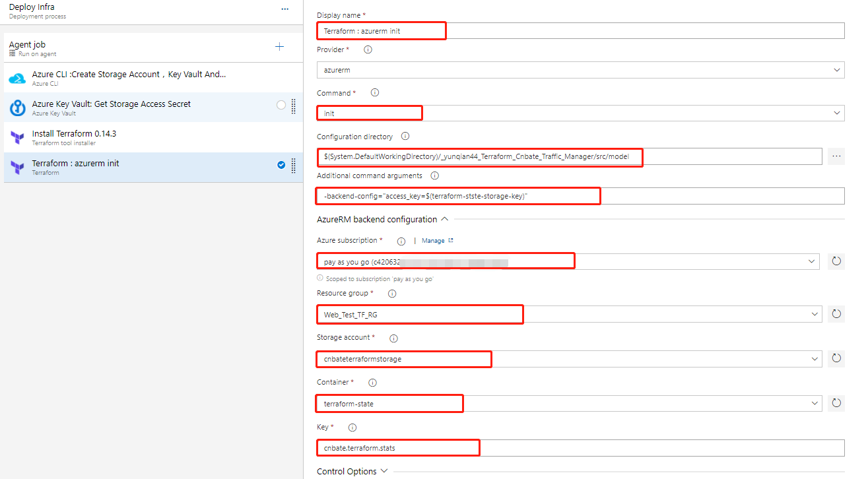Grab the drag handle on the Key Vault task
Image resolution: width=868 pixels, height=479 pixels.
click(x=294, y=106)
